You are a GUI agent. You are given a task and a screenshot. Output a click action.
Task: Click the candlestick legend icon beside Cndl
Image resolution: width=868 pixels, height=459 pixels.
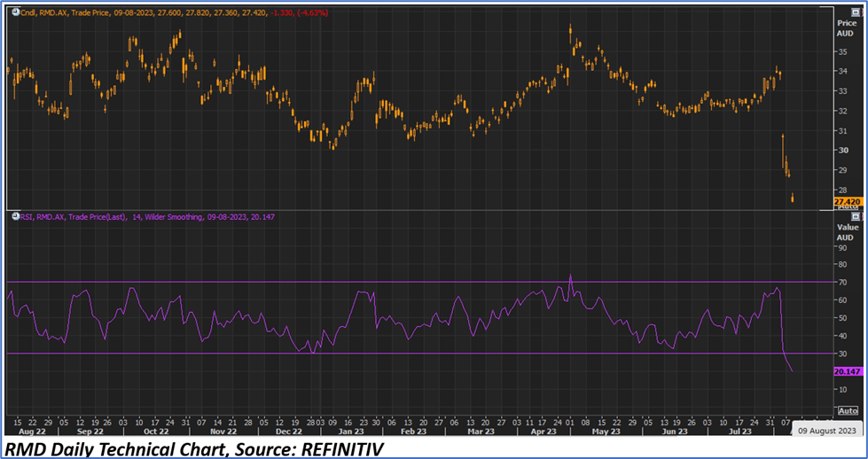[15, 12]
